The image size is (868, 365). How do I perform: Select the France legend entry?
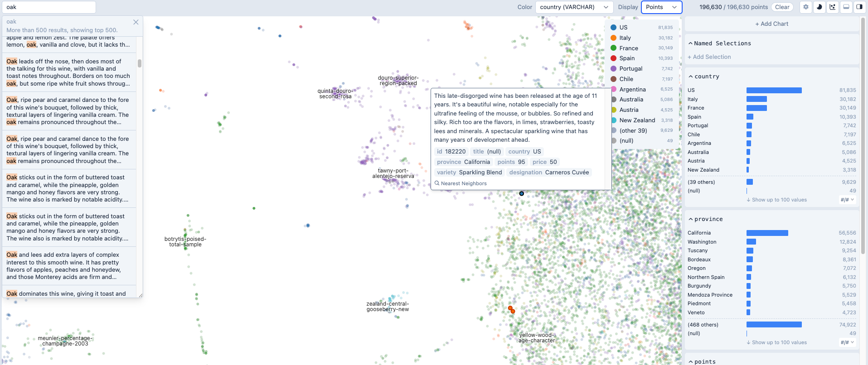(x=628, y=48)
